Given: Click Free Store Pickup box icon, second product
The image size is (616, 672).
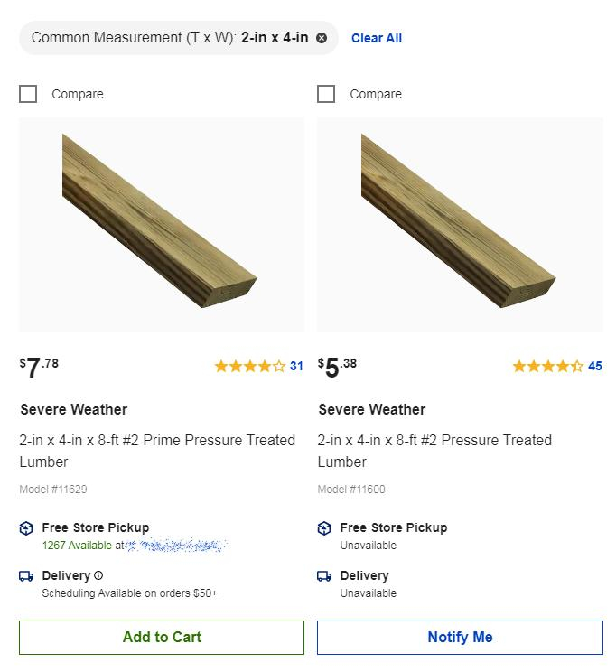Looking at the screenshot, I should [x=324, y=528].
